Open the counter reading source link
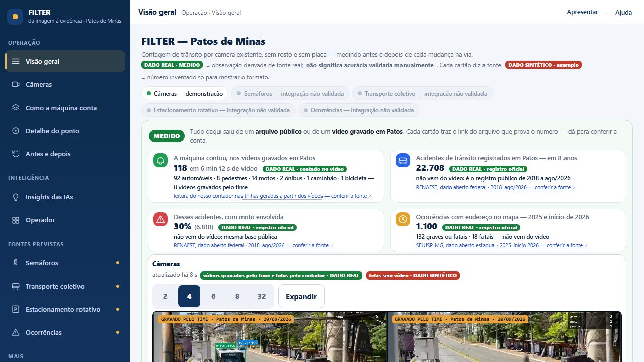 click(272, 196)
